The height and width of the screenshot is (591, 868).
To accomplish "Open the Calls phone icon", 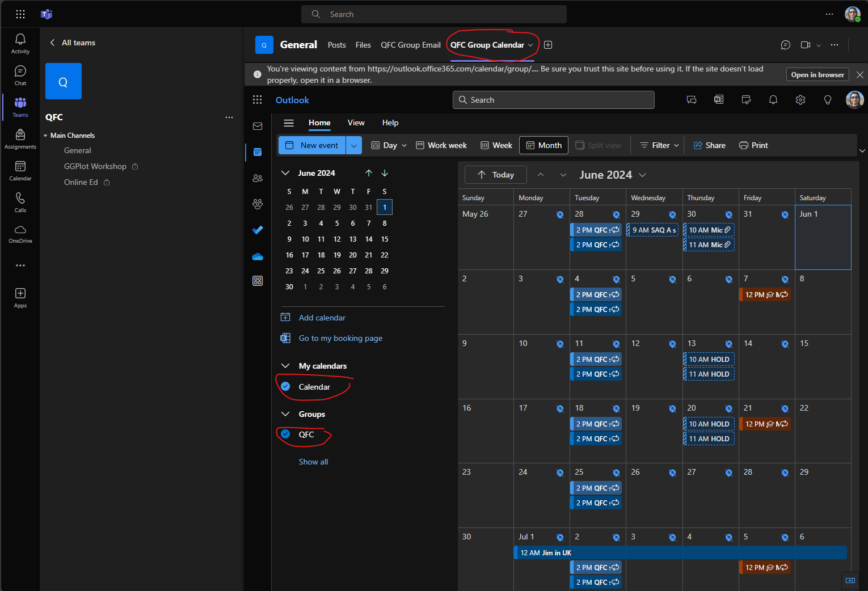I will (x=20, y=202).
